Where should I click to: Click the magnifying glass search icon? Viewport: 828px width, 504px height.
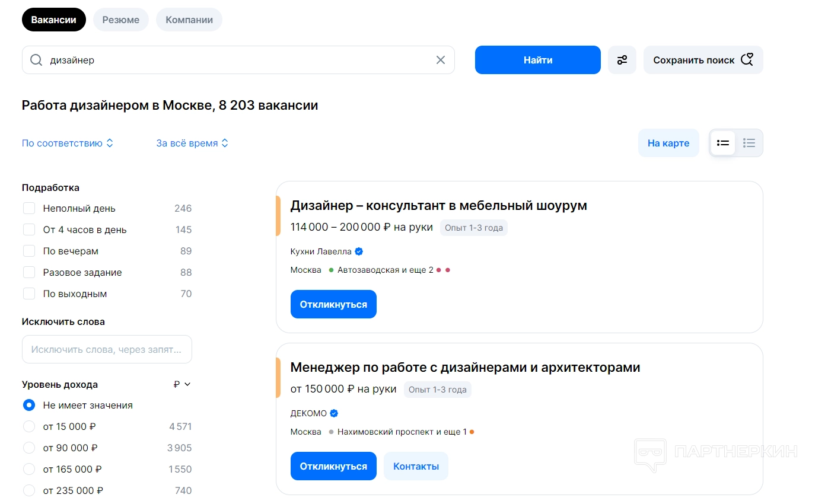(36, 60)
